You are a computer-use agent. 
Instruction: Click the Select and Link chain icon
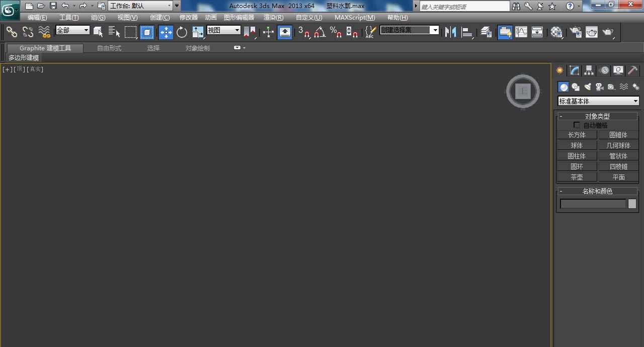click(x=12, y=32)
